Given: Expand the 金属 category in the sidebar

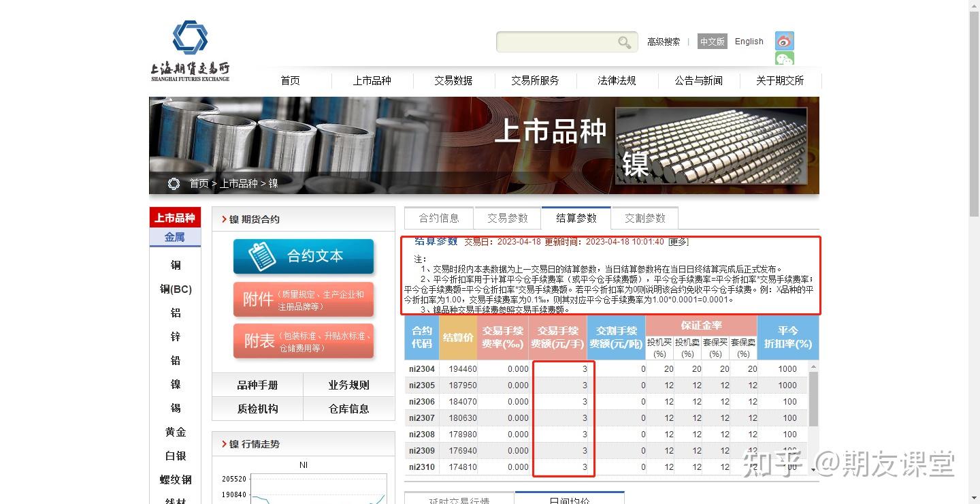Looking at the screenshot, I should (174, 236).
